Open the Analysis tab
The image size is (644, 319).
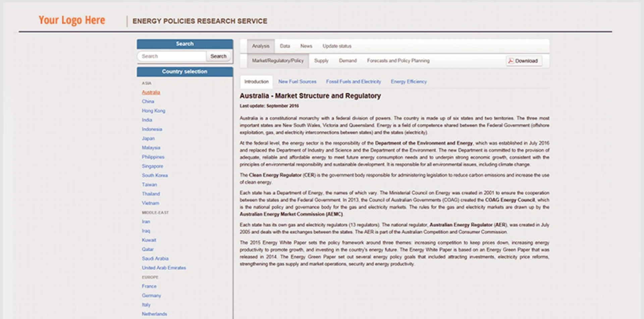[x=261, y=46]
